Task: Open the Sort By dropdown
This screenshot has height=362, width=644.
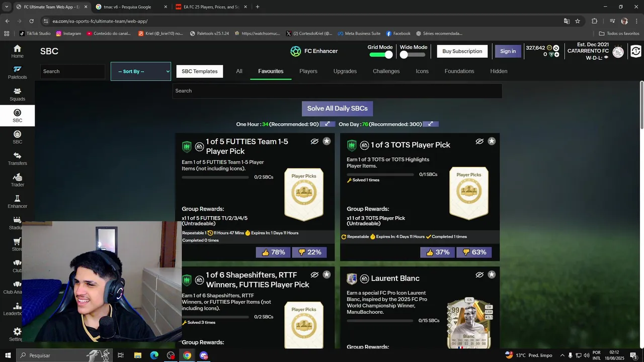Action: pos(141,71)
